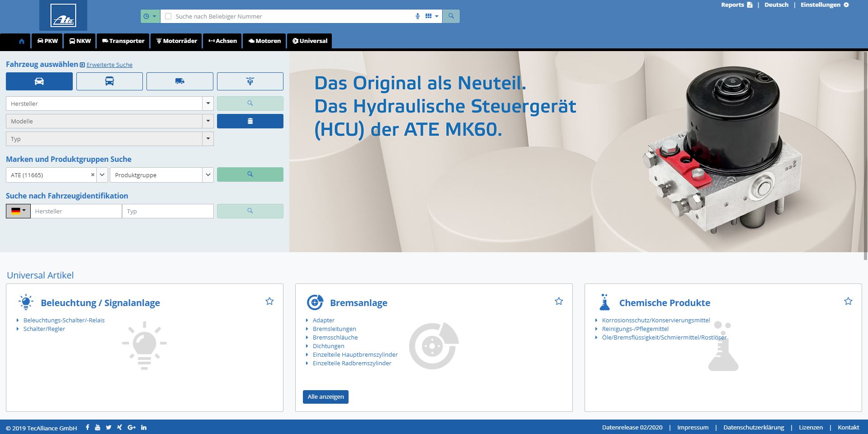Switch language via Deutsch
868x434 pixels.
click(776, 5)
